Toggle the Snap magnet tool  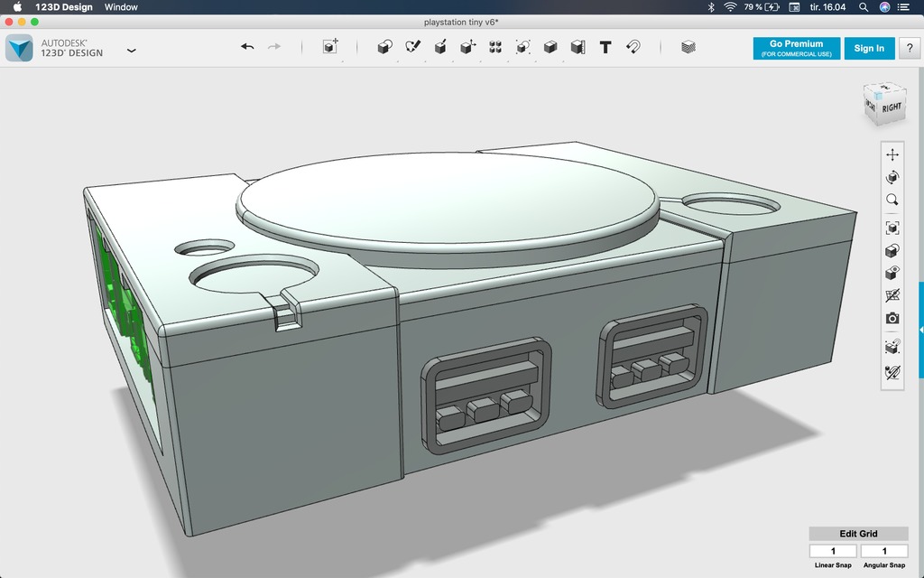point(633,47)
